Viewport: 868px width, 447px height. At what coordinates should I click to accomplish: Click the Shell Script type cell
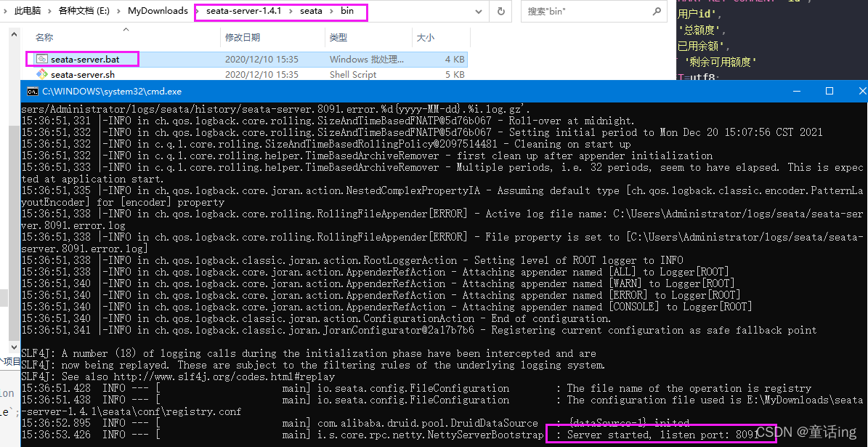coord(353,74)
